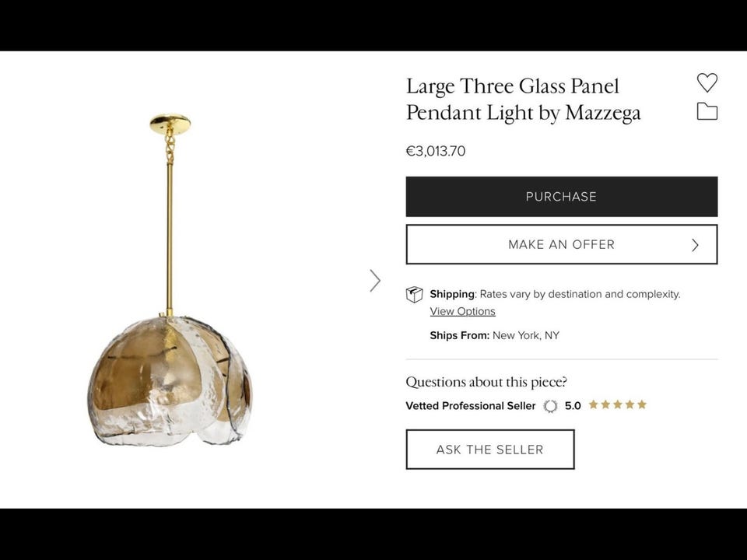Click the Make an Offer button label
This screenshot has height=560, width=747.
[x=561, y=245]
